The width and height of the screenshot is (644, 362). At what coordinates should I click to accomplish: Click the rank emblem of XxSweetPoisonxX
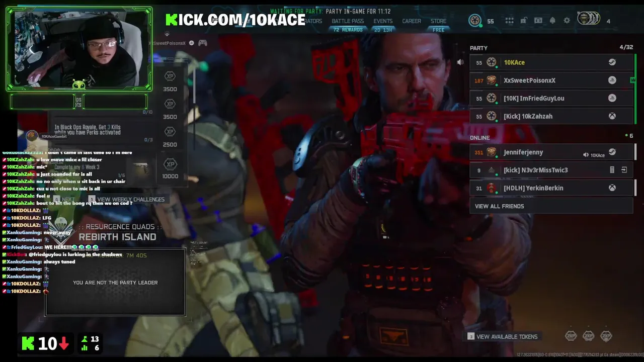492,80
